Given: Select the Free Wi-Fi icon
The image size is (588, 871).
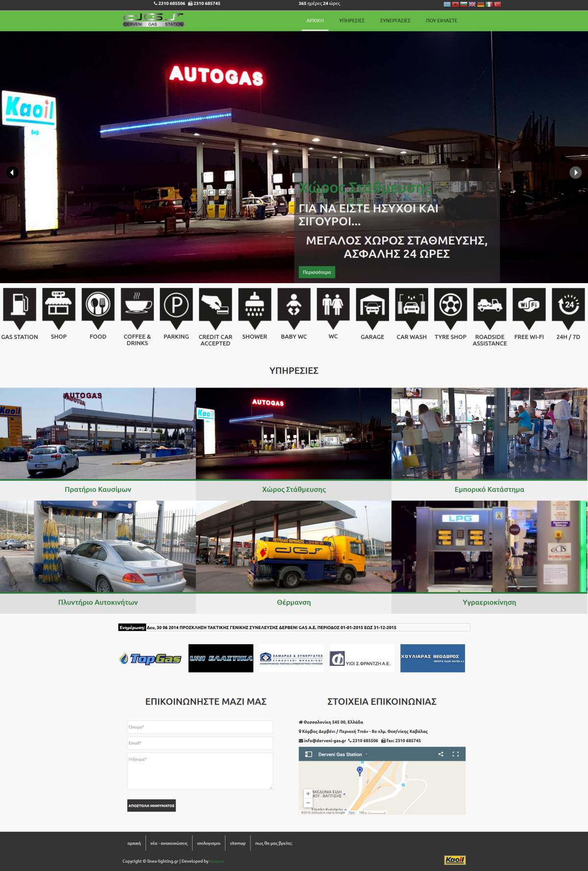Looking at the screenshot, I should pyautogui.click(x=529, y=309).
